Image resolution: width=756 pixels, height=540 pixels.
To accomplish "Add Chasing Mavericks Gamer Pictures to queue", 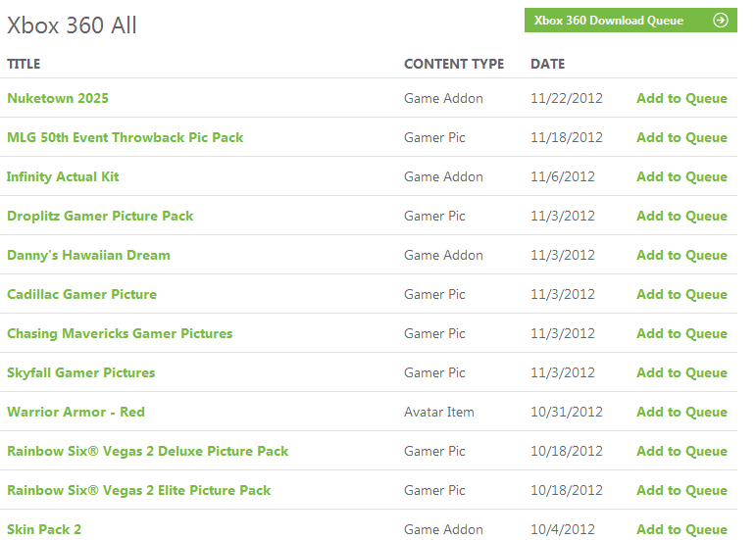I will click(x=681, y=333).
